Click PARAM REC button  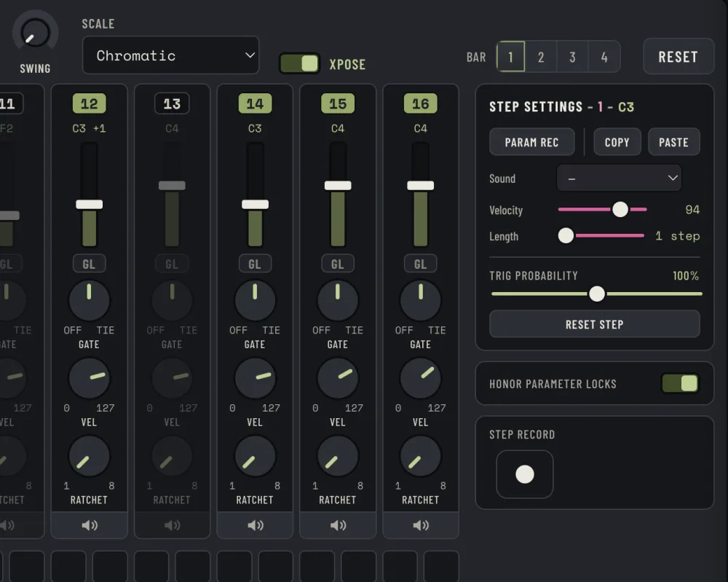[532, 142]
